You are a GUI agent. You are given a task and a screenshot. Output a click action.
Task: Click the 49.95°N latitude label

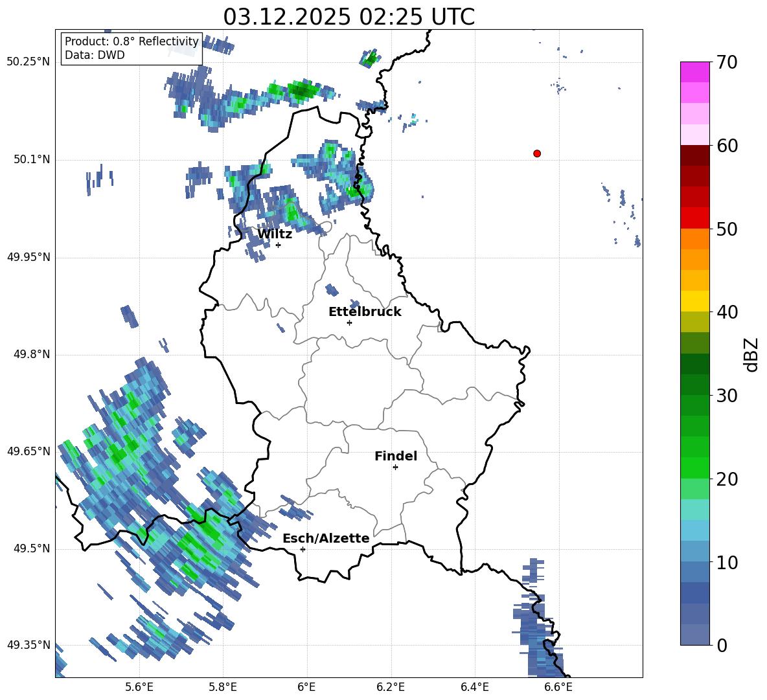click(29, 257)
